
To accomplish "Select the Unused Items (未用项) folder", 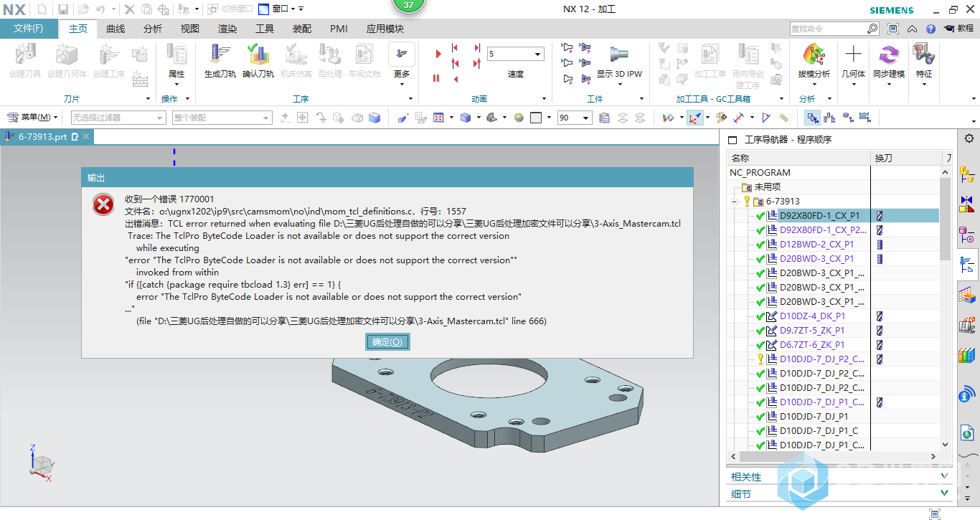I will 767,186.
